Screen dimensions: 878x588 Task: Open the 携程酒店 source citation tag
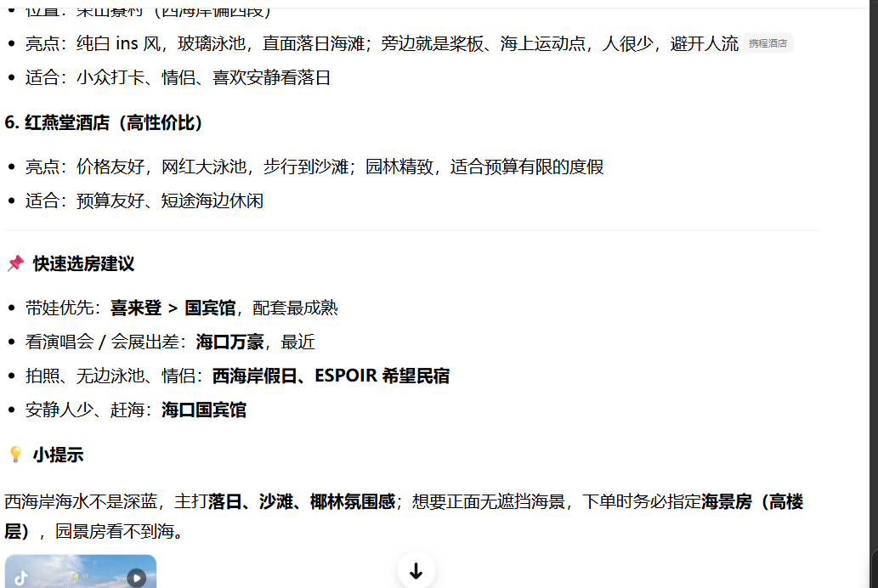pyautogui.click(x=768, y=43)
